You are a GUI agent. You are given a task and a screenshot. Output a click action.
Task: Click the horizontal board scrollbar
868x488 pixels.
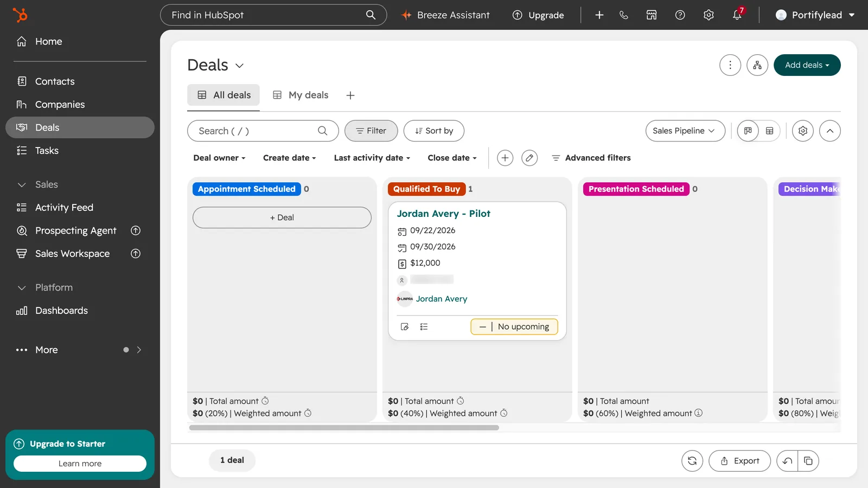pyautogui.click(x=344, y=428)
